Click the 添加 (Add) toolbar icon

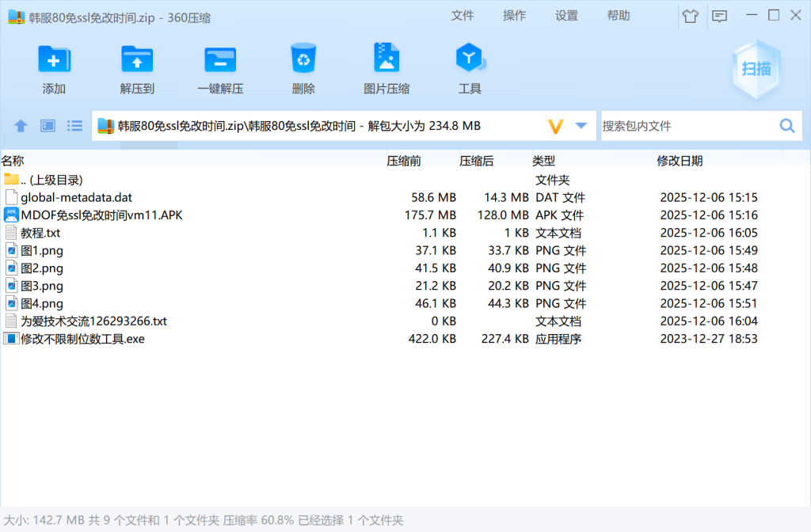[54, 59]
